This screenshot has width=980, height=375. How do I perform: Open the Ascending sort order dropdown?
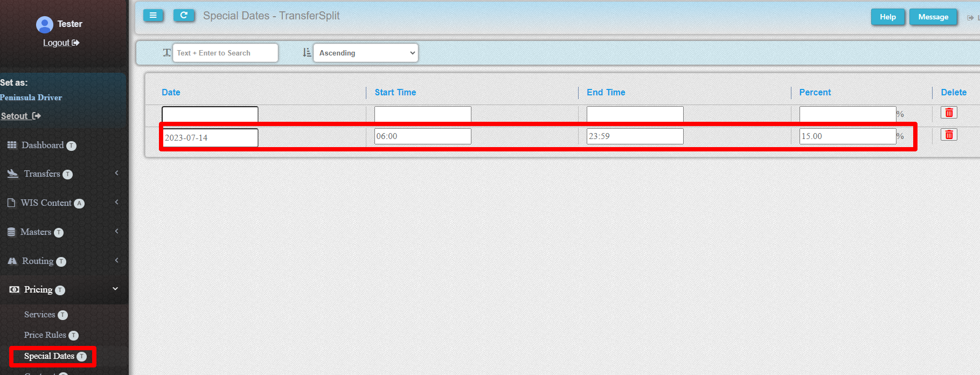click(x=366, y=53)
